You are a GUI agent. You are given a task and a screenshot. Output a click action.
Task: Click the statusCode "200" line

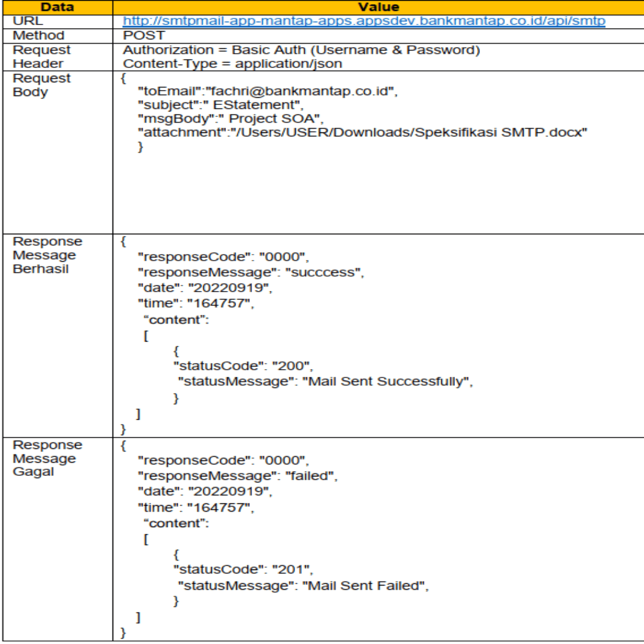click(x=242, y=365)
